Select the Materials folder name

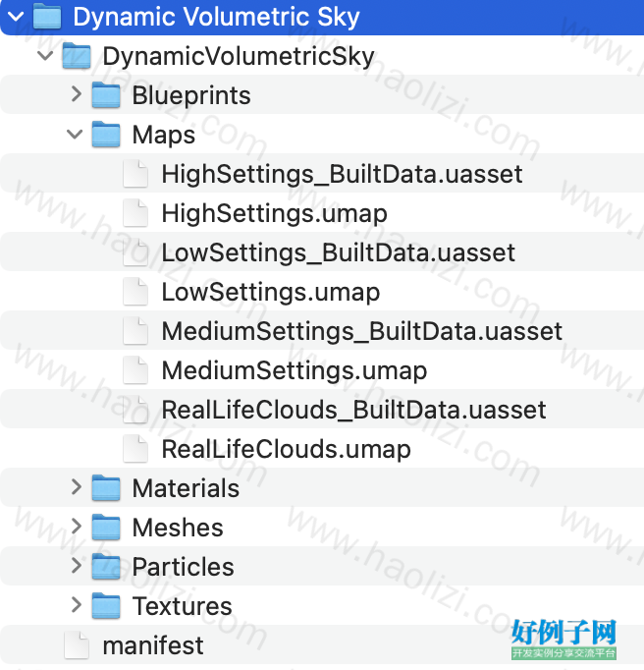[186, 488]
